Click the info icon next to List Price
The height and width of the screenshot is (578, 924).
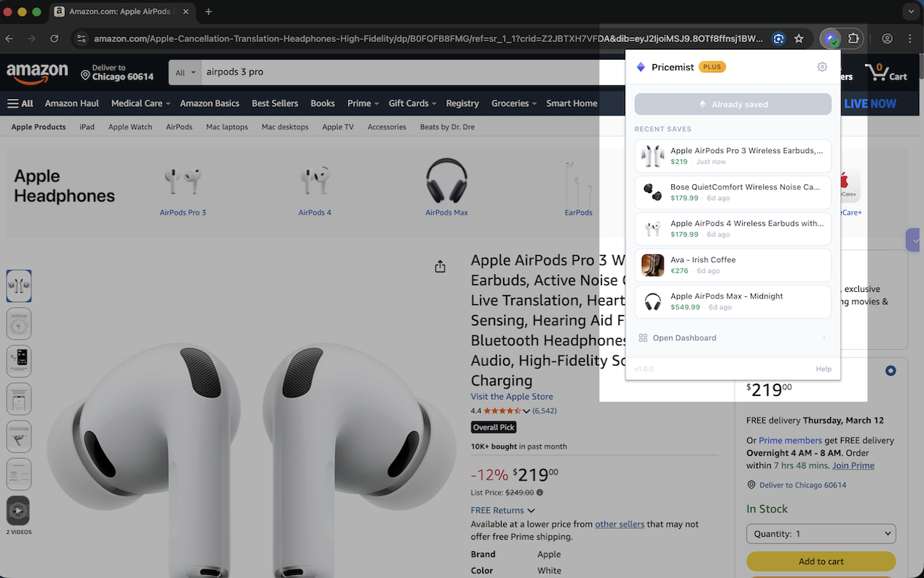540,492
